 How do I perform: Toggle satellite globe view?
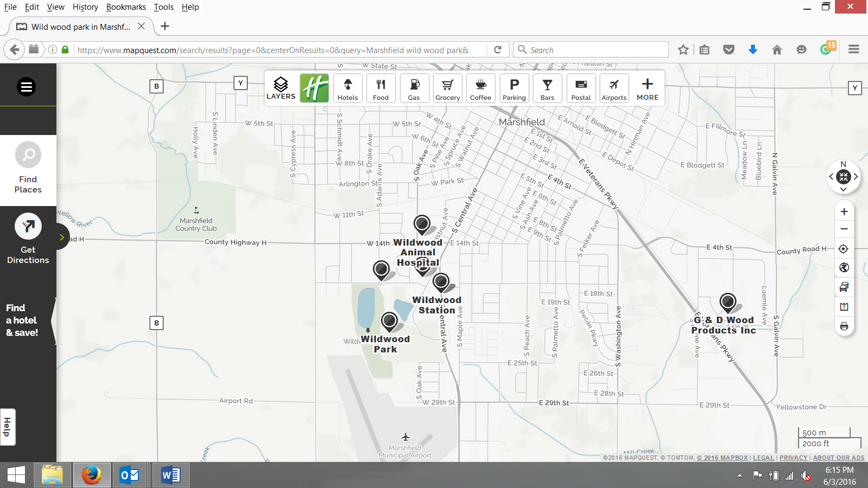click(844, 268)
